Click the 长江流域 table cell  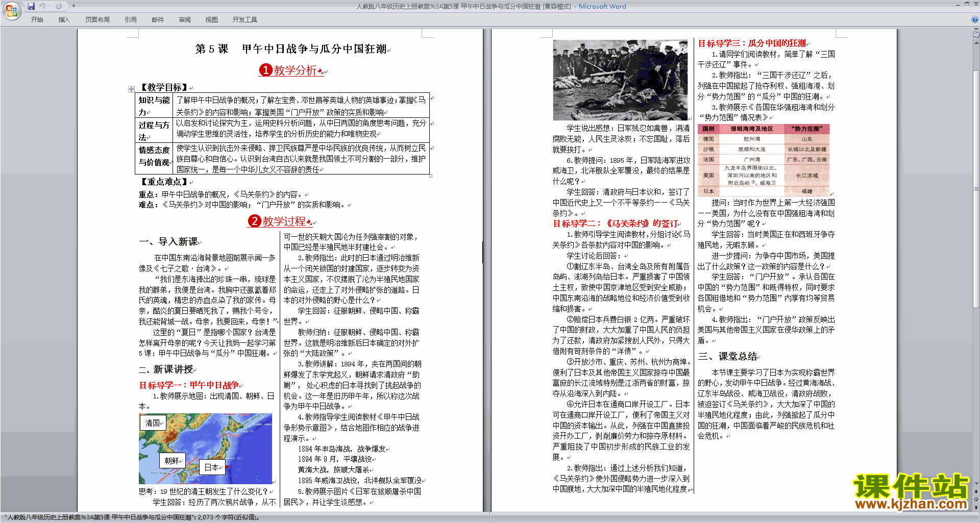coord(806,176)
